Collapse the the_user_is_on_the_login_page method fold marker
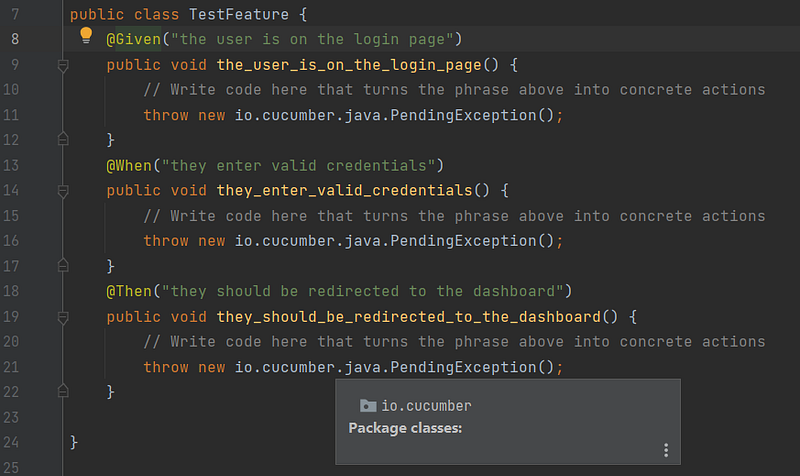This screenshot has height=476, width=800. 63,65
